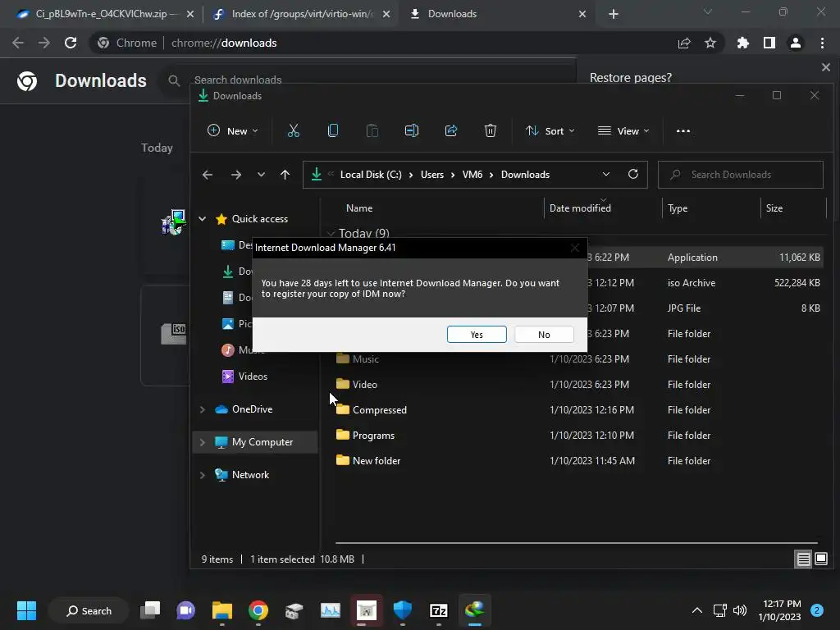Image resolution: width=840 pixels, height=630 pixels.
Task: Click the Cut scissors icon
Action: click(294, 130)
